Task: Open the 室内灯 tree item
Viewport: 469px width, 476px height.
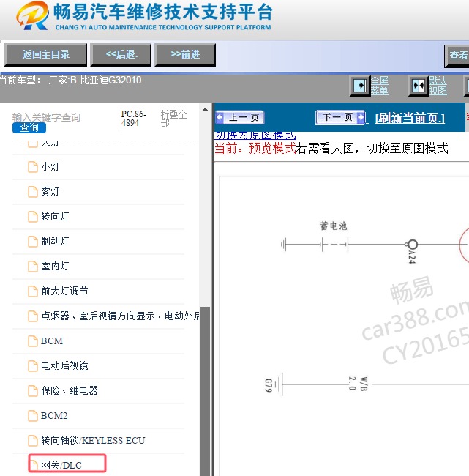Action: pos(55,267)
